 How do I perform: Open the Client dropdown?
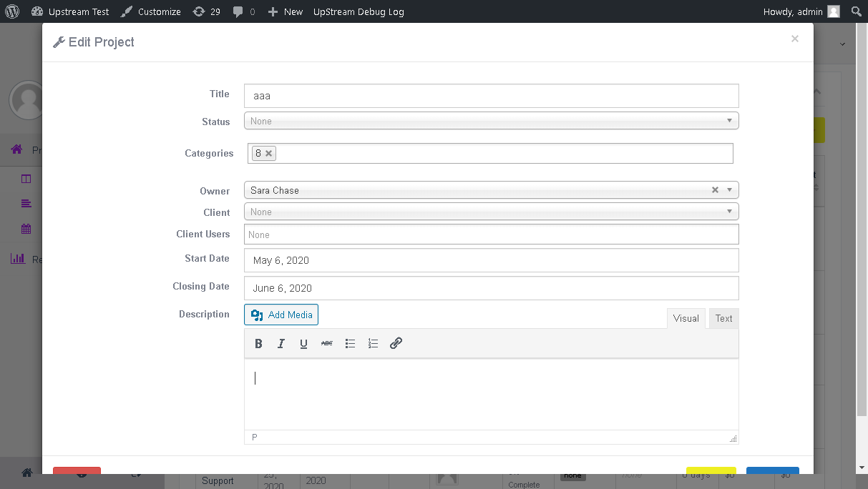tap(491, 211)
